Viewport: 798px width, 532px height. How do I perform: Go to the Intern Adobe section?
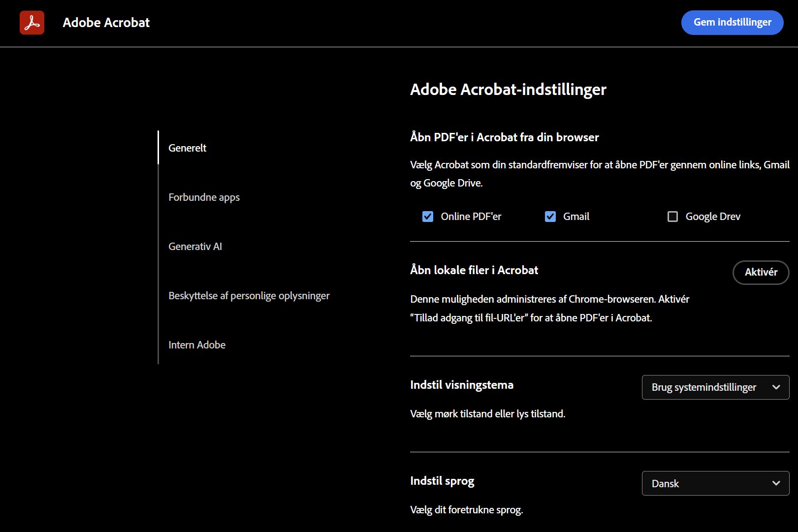click(197, 344)
